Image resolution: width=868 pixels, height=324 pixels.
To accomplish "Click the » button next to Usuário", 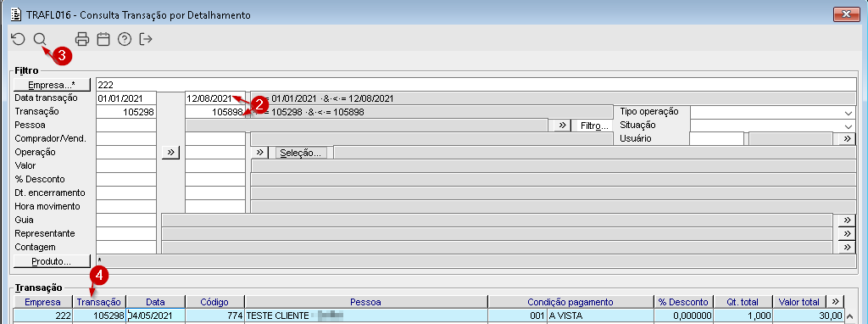I will coord(847,139).
